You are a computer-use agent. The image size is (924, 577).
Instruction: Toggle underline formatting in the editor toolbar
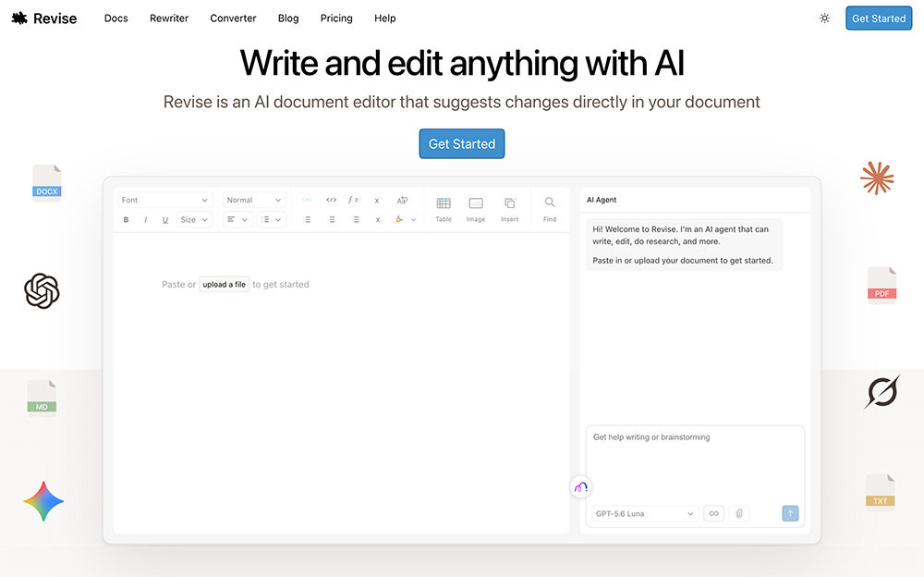(165, 219)
